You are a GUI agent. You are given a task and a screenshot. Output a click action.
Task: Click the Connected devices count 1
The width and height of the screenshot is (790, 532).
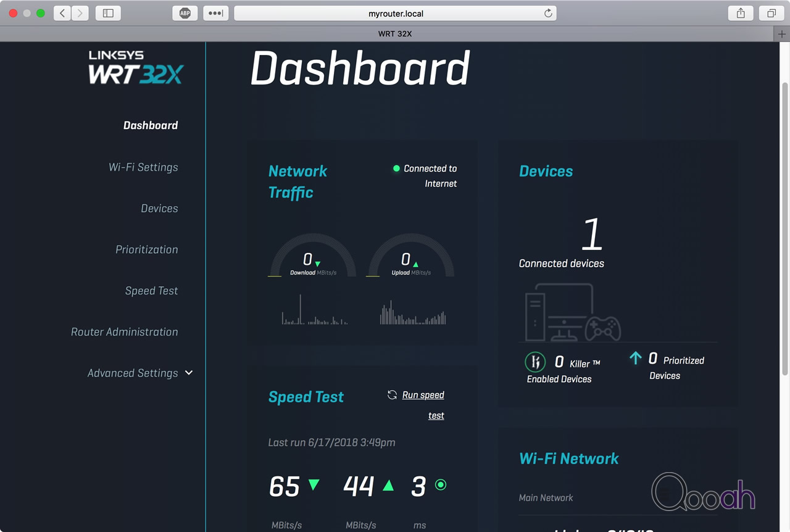tap(592, 235)
